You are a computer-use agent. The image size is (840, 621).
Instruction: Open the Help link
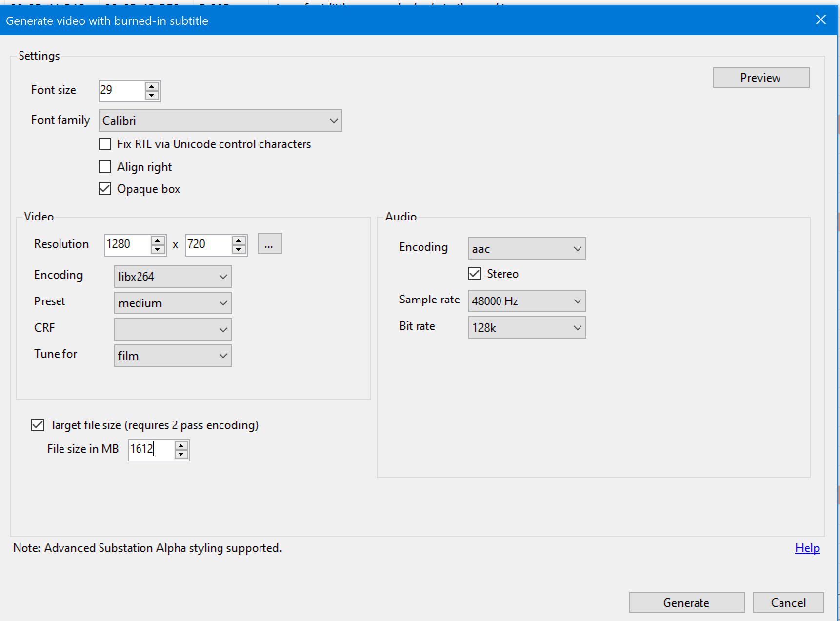807,548
